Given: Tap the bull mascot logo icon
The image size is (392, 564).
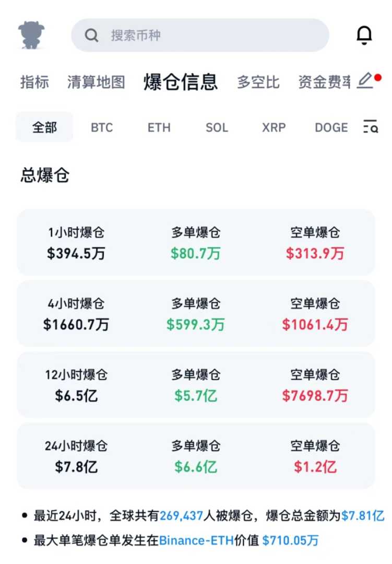Looking at the screenshot, I should [31, 35].
